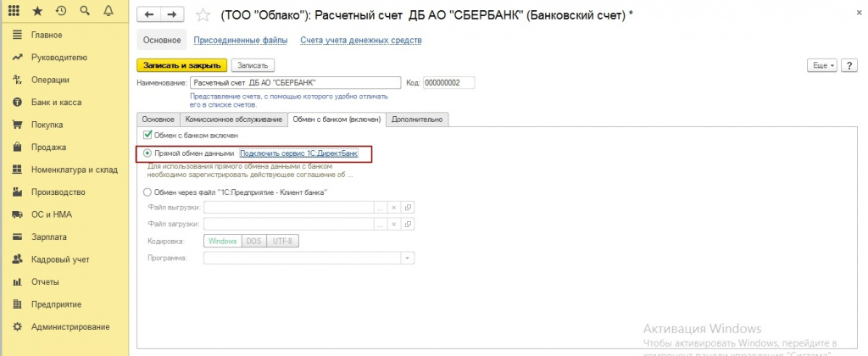This screenshot has height=356, width=868.
Task: Select Обмен через файл radio button
Action: 147,192
